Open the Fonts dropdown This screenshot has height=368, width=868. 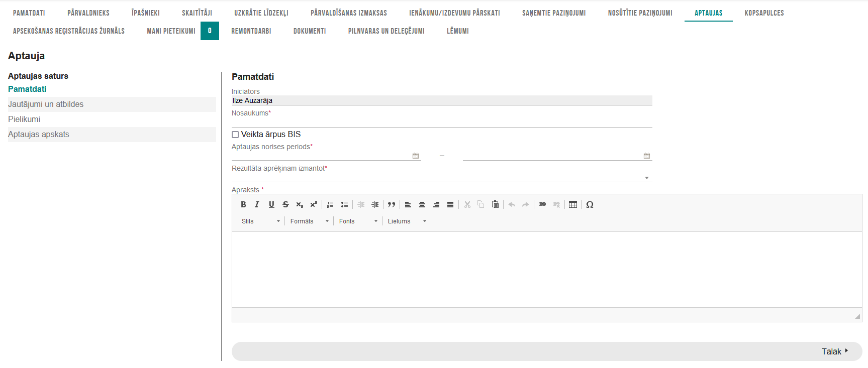(358, 221)
